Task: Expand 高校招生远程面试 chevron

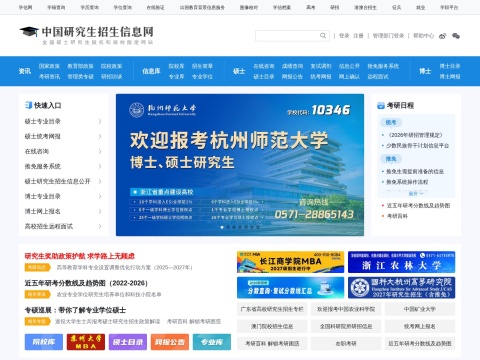Action: 100,226
